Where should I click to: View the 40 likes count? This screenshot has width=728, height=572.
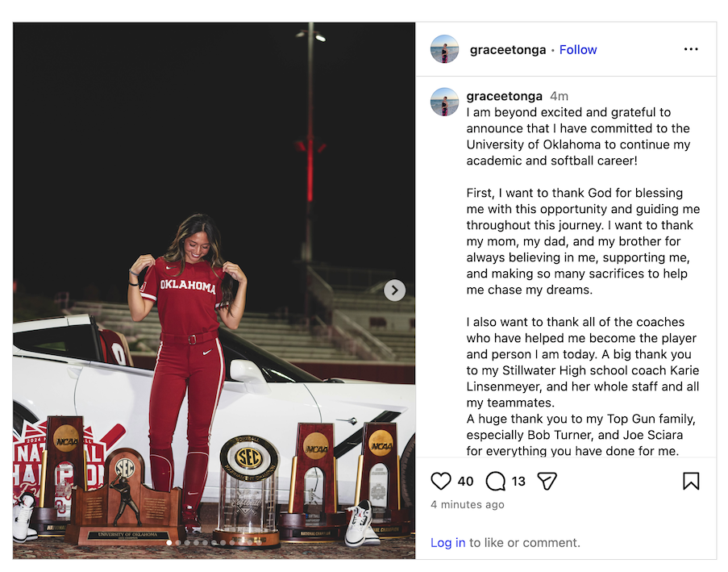pyautogui.click(x=465, y=482)
